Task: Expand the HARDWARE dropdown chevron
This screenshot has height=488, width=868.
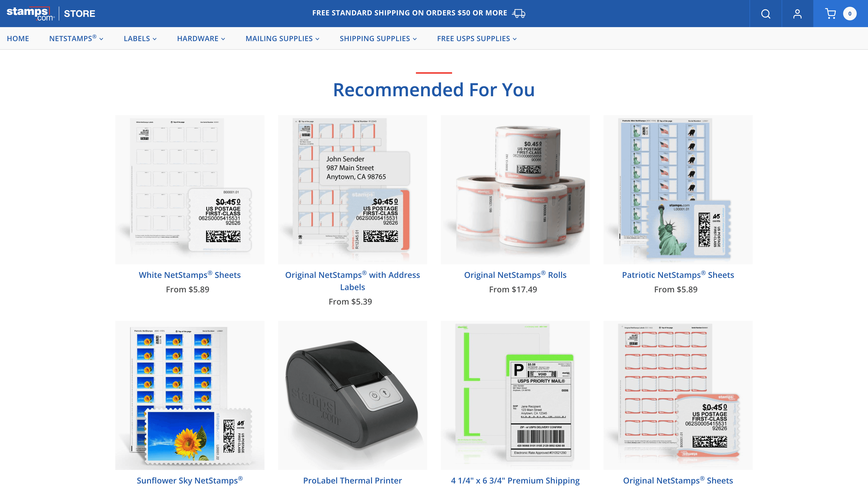Action: coord(223,39)
